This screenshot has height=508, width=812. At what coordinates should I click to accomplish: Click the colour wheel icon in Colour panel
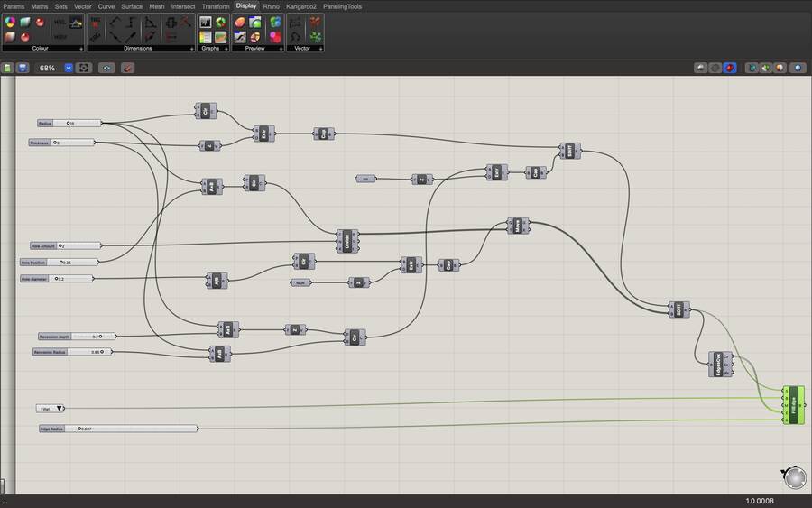[x=11, y=22]
